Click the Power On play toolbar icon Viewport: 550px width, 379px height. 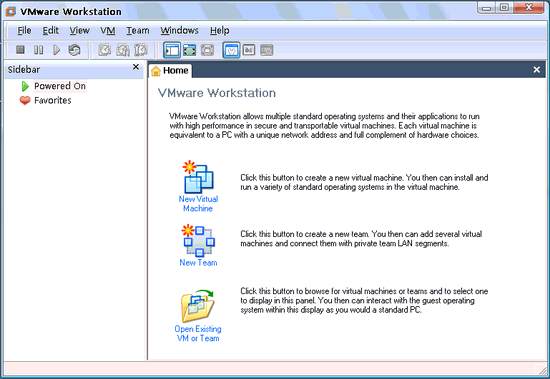(56, 50)
